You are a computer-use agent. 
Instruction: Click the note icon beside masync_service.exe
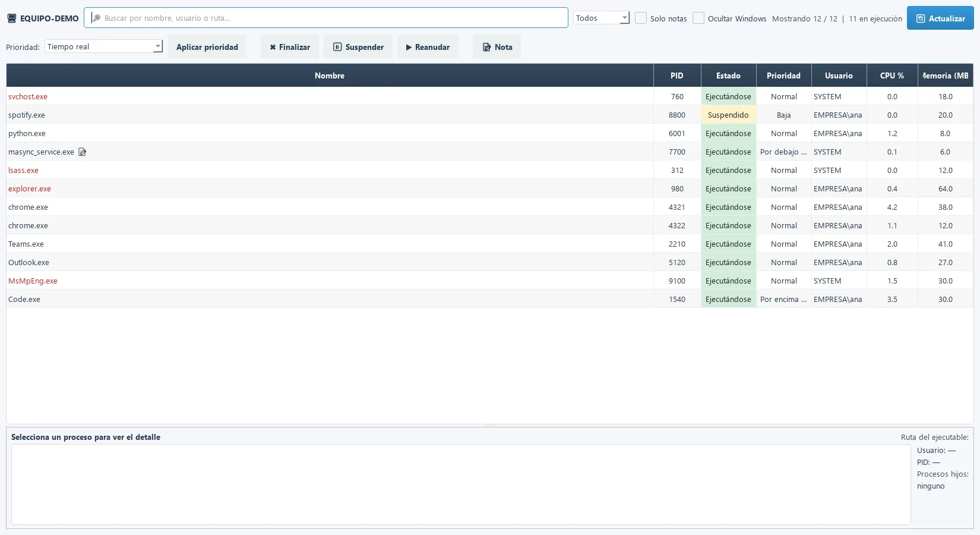point(83,152)
